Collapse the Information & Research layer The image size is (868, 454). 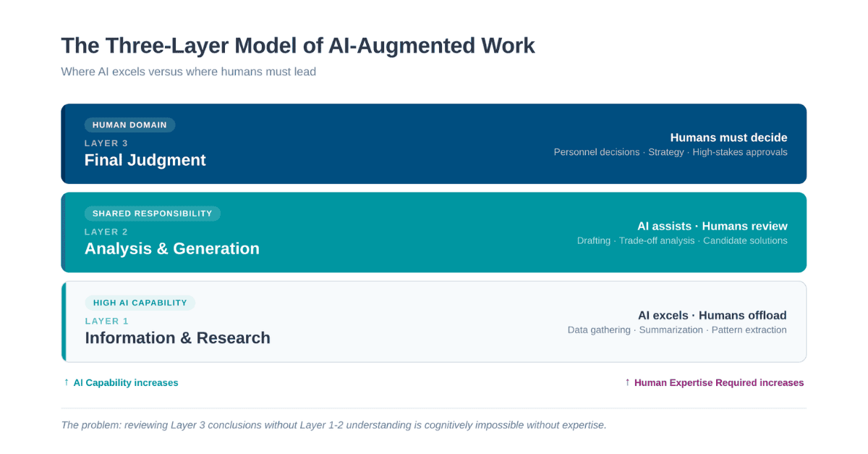pos(177,337)
